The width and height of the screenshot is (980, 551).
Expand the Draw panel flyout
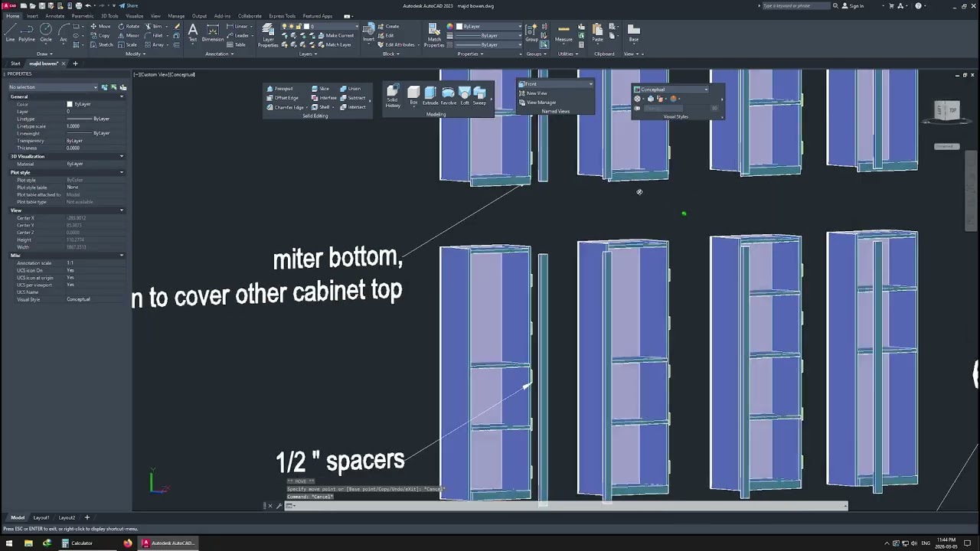point(44,54)
